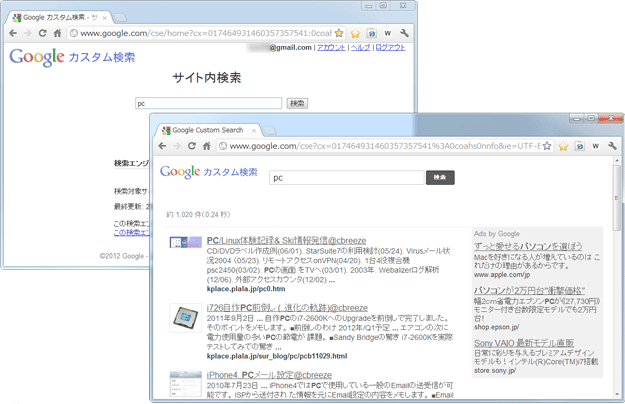The width and height of the screenshot is (625, 404).
Task: Open new tab in front window
Action: point(270,131)
